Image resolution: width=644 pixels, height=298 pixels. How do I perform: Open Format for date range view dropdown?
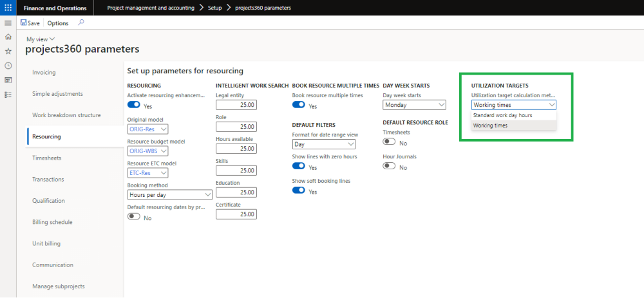point(323,145)
